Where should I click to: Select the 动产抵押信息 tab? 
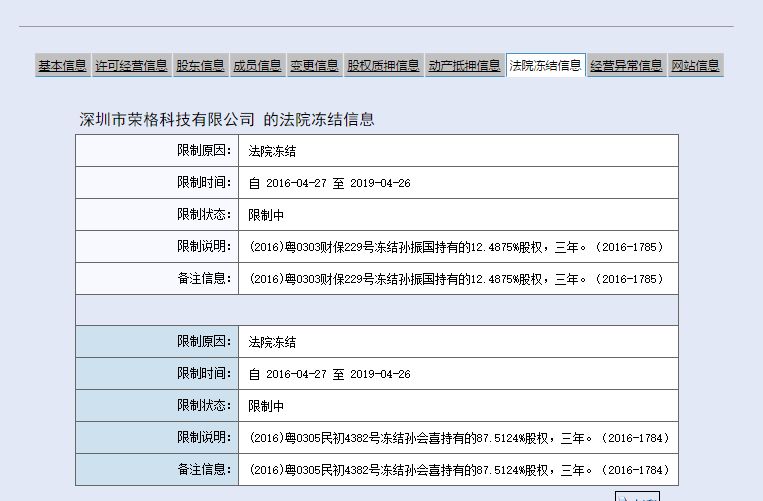pyautogui.click(x=464, y=66)
